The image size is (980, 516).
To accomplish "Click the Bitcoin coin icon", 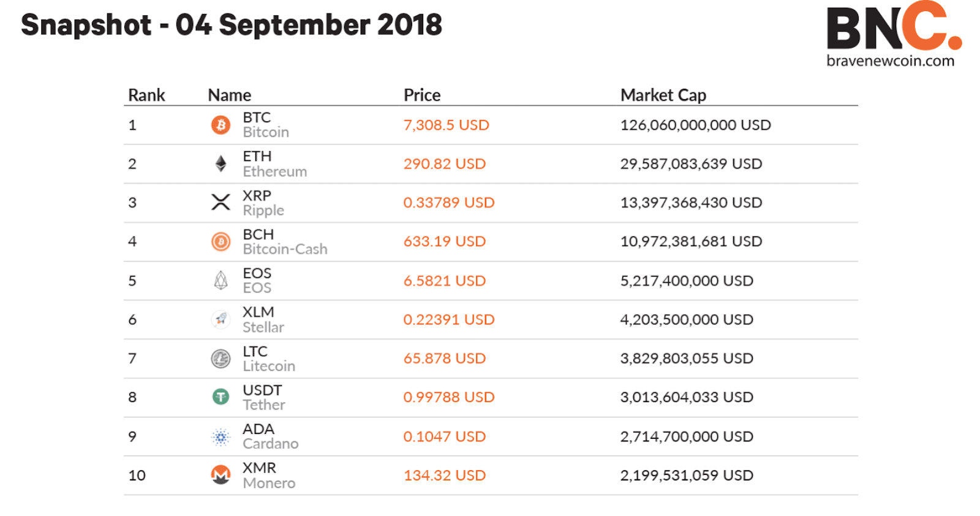I will 221,125.
